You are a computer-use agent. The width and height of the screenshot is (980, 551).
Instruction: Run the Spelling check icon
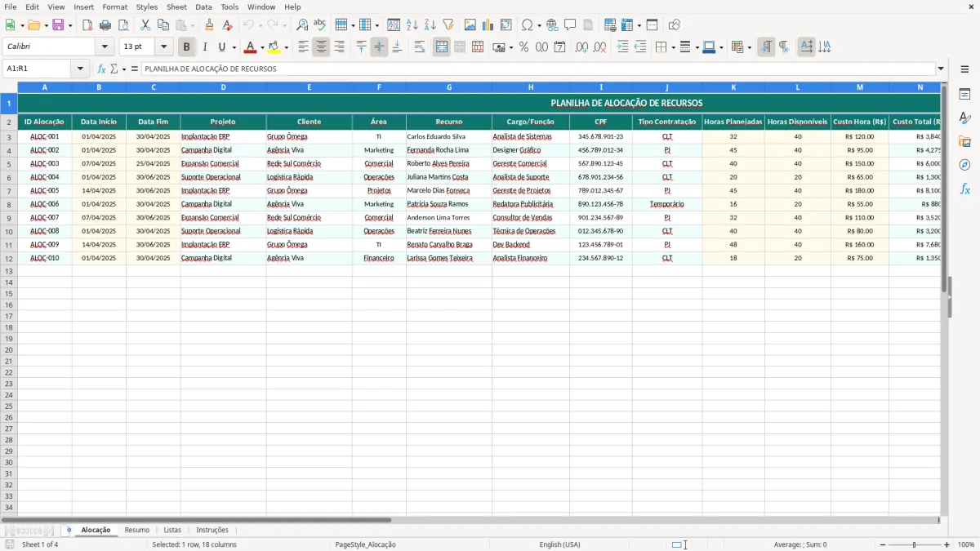320,25
